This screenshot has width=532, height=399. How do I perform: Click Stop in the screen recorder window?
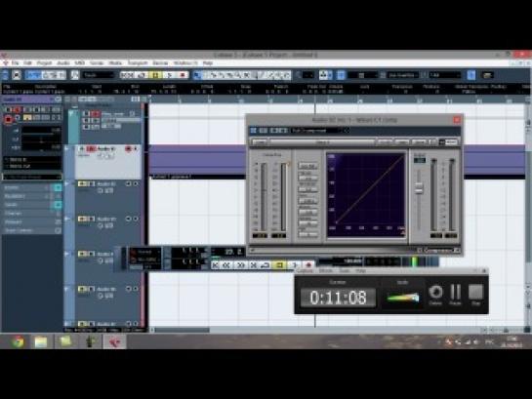[x=476, y=295]
